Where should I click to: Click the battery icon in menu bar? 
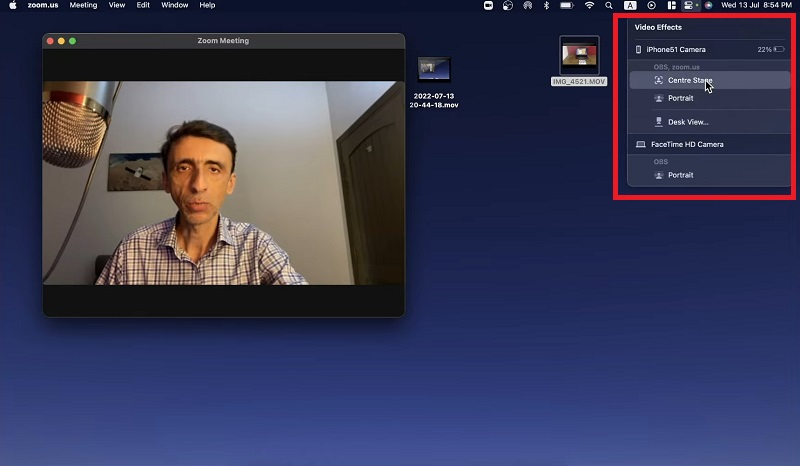pos(567,5)
